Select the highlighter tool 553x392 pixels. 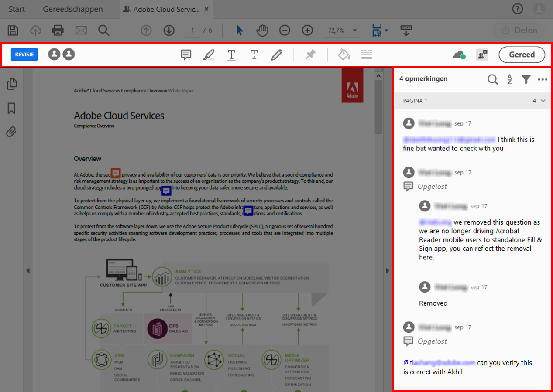209,55
